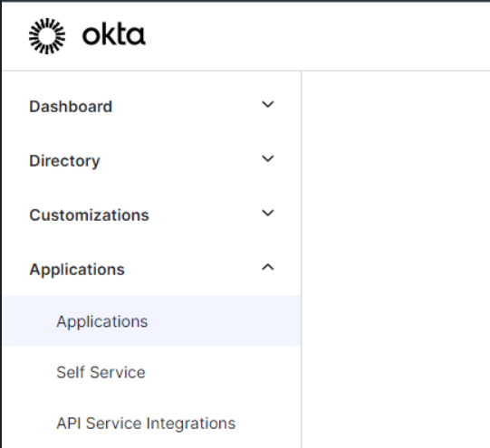This screenshot has width=490, height=448.
Task: Open the Customizations menu section
Action: point(89,215)
